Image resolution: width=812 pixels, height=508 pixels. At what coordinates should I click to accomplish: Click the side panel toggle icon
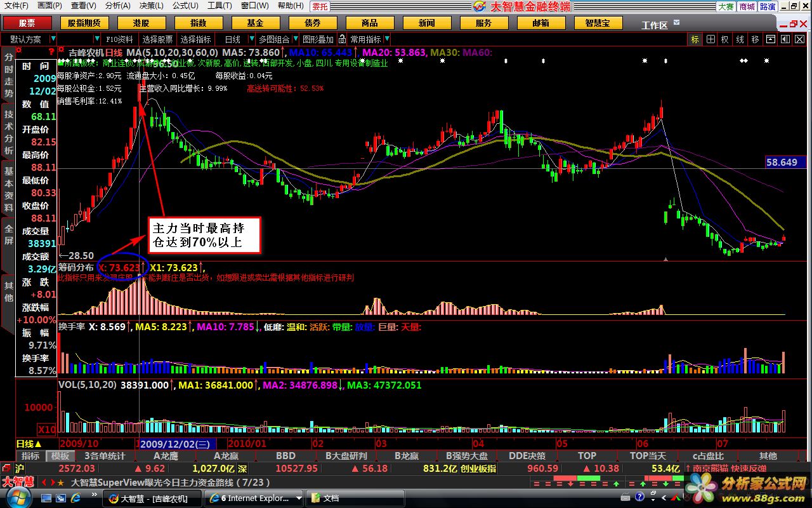[x=785, y=39]
